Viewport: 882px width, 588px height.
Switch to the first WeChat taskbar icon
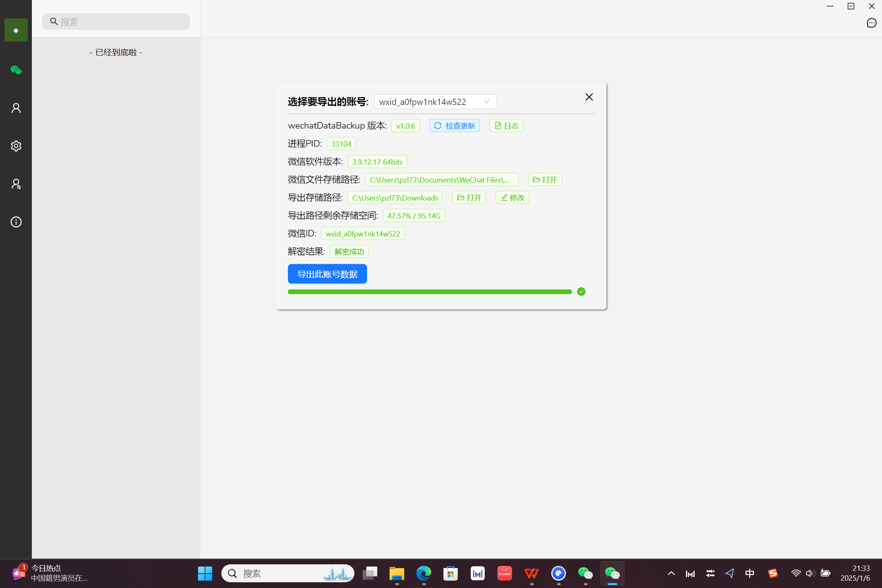click(586, 574)
